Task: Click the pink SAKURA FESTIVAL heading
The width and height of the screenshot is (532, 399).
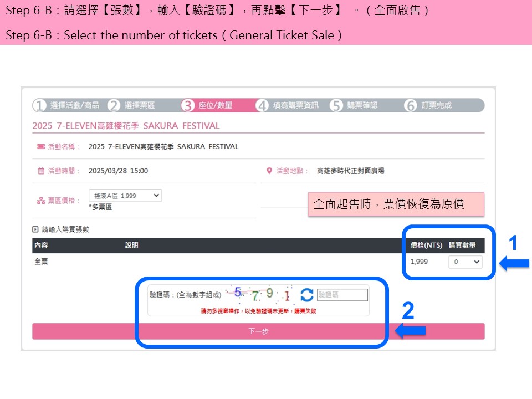Action: point(126,126)
